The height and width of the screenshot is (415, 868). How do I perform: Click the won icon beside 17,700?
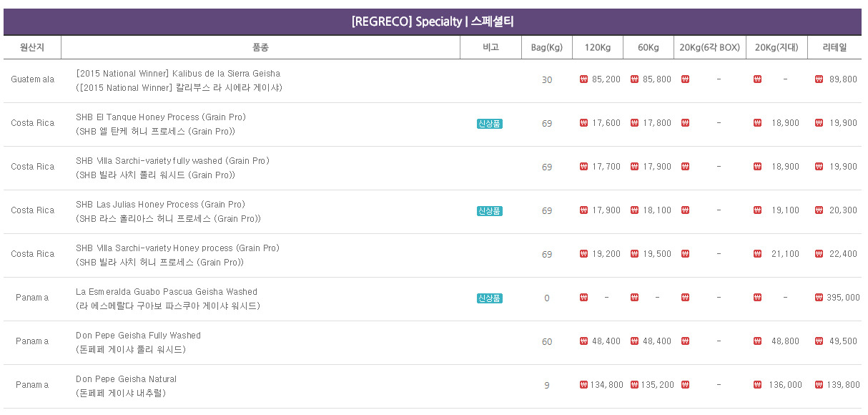(583, 167)
